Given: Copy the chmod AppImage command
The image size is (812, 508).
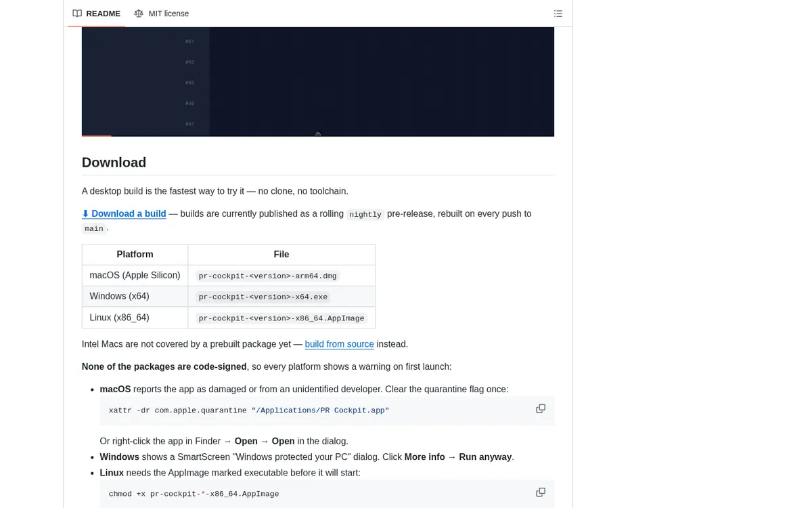Looking at the screenshot, I should point(541,492).
